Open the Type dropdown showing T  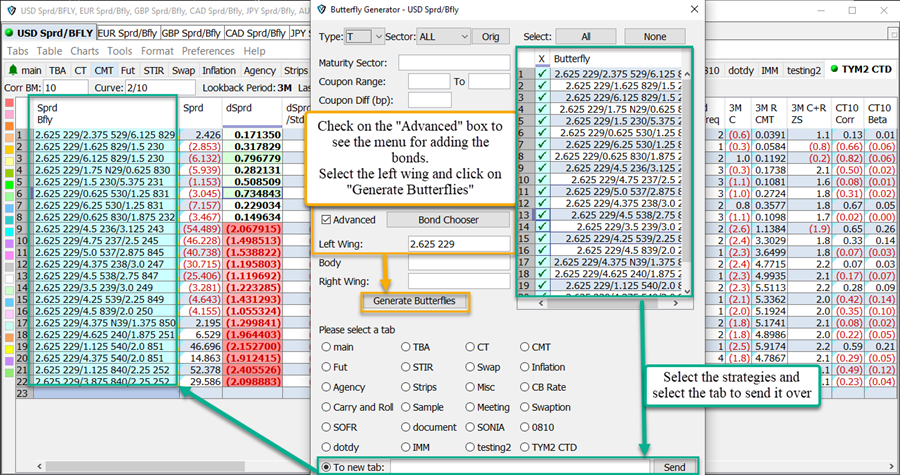pyautogui.click(x=364, y=37)
